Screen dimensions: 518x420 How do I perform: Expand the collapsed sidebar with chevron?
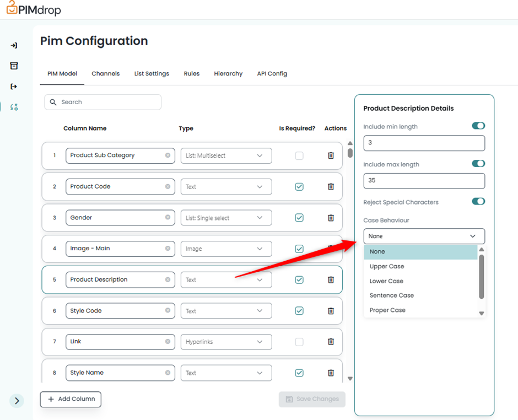[17, 401]
